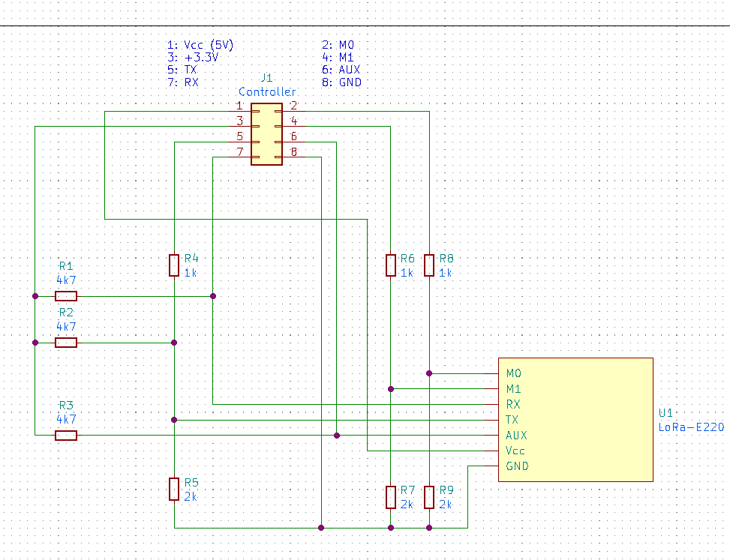Click pin number 2 of J1

coord(294,106)
